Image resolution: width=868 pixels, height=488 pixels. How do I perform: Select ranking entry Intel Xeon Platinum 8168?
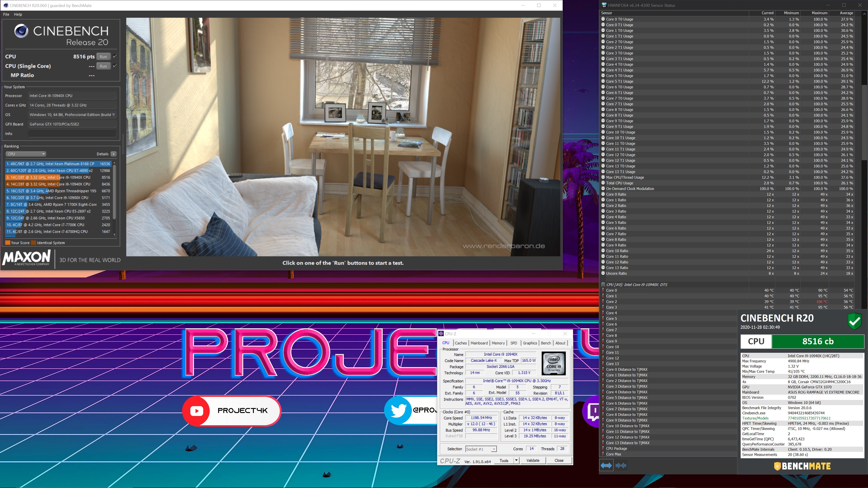58,164
